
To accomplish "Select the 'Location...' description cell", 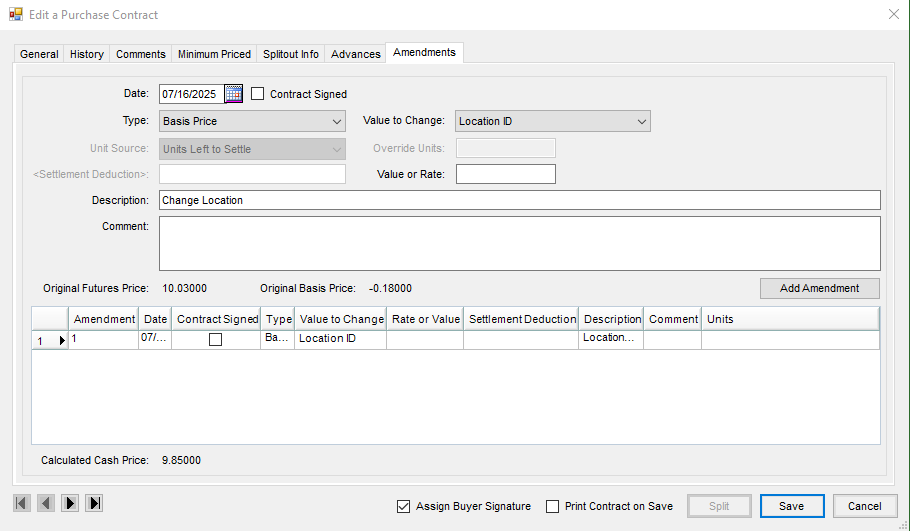I will [x=611, y=339].
